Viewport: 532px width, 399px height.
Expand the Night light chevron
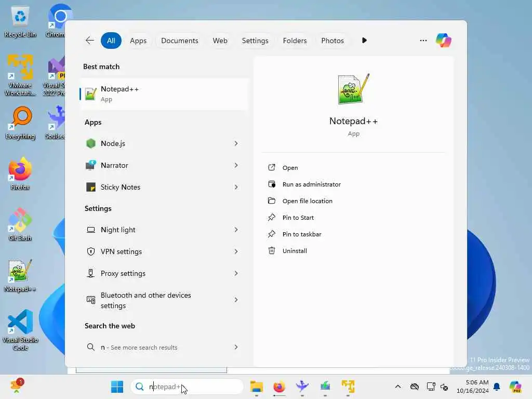(x=236, y=230)
